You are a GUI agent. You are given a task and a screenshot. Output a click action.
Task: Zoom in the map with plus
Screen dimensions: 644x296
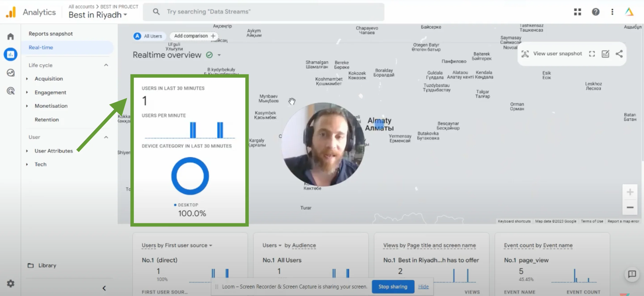pyautogui.click(x=630, y=192)
